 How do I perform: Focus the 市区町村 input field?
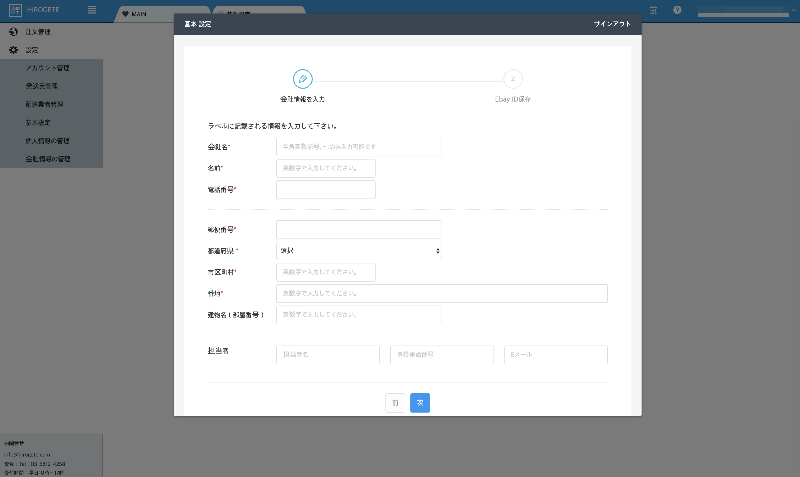[326, 272]
